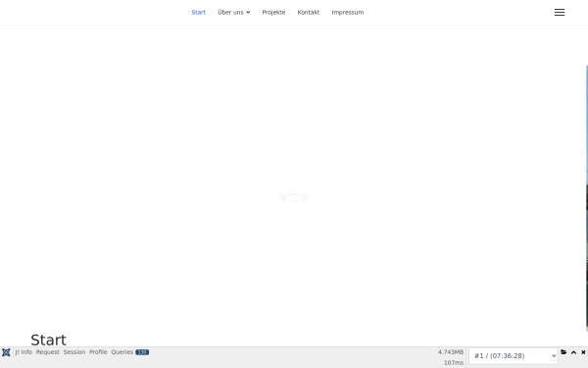Click the memory usage 4.743MB indicator
Image resolution: width=588 pixels, height=368 pixels.
(451, 352)
